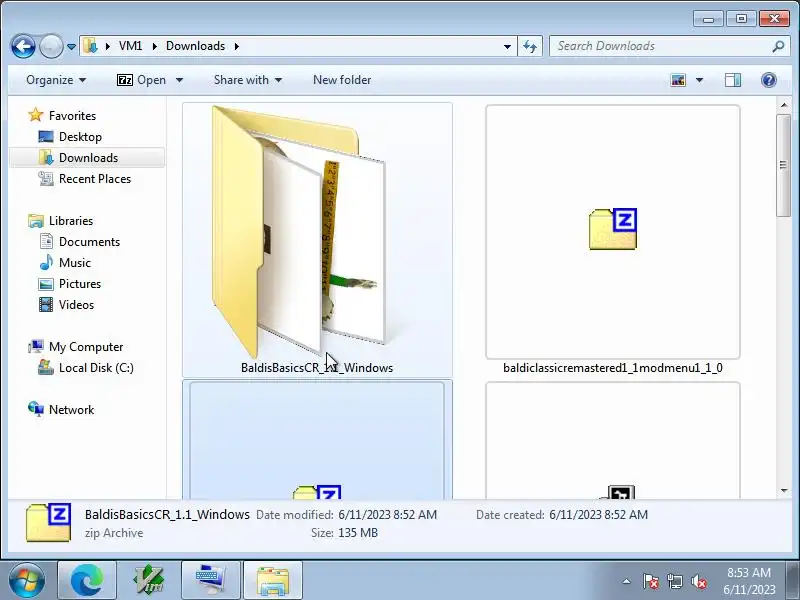Click Date modified value in details pane
This screenshot has height=600, width=800.
pyautogui.click(x=387, y=514)
